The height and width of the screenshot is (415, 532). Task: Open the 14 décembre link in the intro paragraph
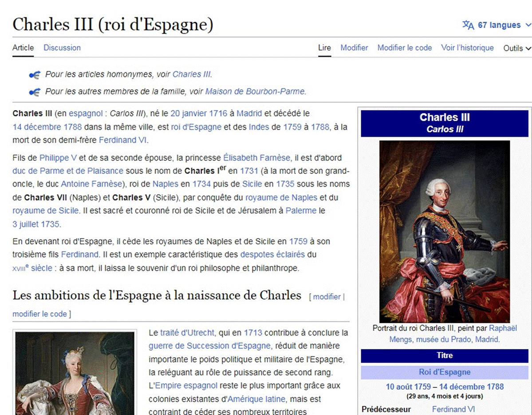pos(37,127)
